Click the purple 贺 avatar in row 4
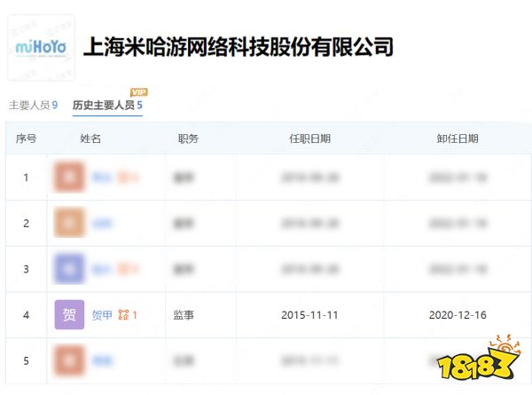 pyautogui.click(x=69, y=314)
